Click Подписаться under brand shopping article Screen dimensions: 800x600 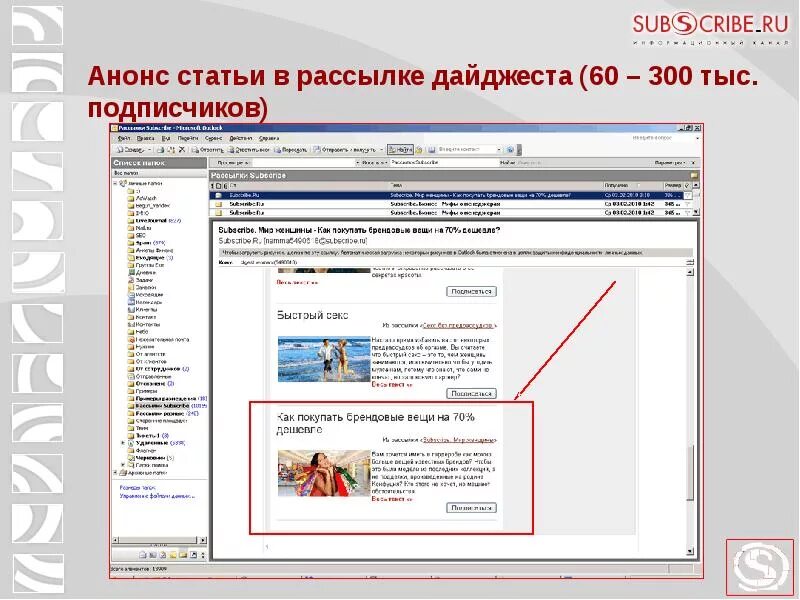point(471,508)
